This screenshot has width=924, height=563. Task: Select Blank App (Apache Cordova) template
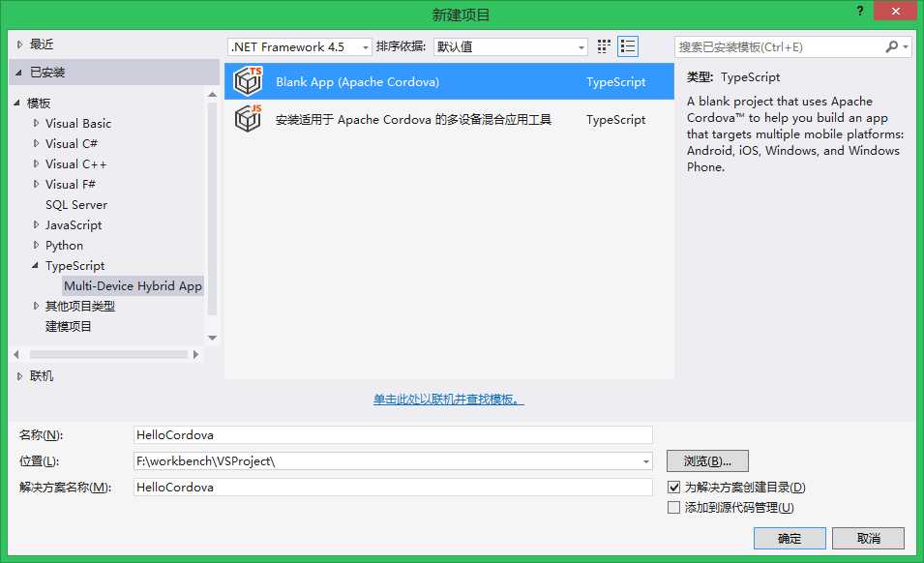click(449, 81)
